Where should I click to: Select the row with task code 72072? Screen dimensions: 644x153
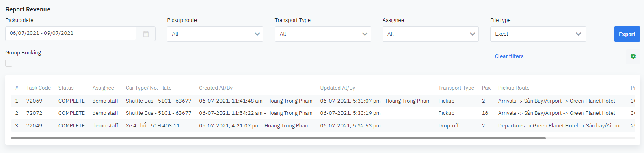coord(323,113)
